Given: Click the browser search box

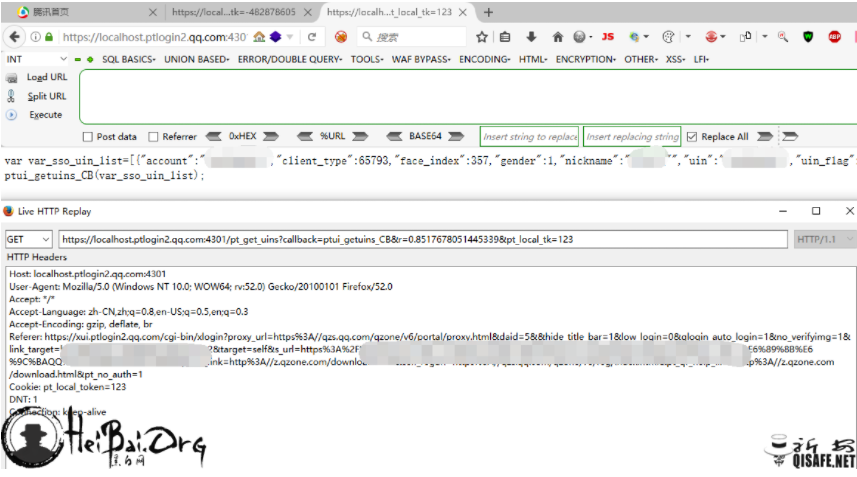Looking at the screenshot, I should (413, 37).
